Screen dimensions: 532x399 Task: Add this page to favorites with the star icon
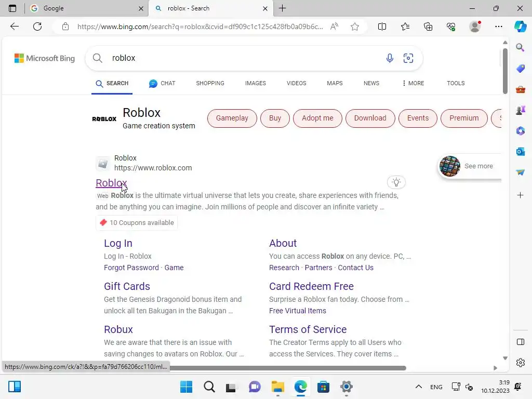[x=355, y=26]
